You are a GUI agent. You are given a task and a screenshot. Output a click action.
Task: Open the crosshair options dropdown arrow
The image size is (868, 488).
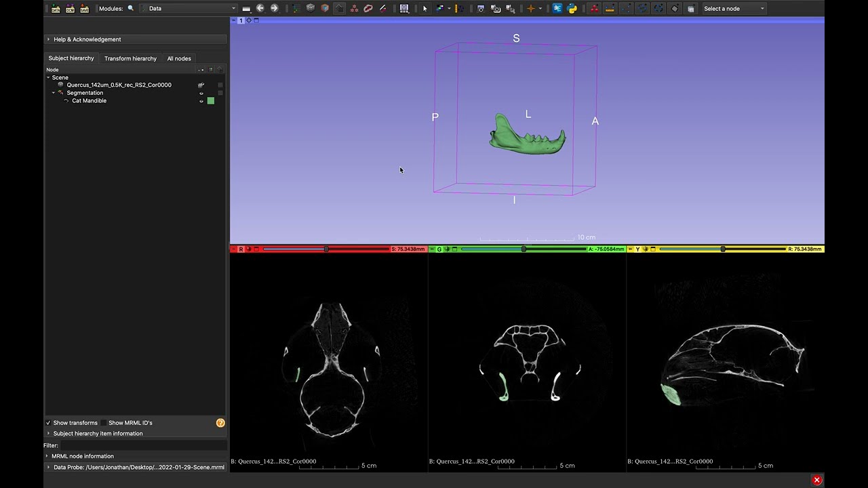pyautogui.click(x=540, y=8)
